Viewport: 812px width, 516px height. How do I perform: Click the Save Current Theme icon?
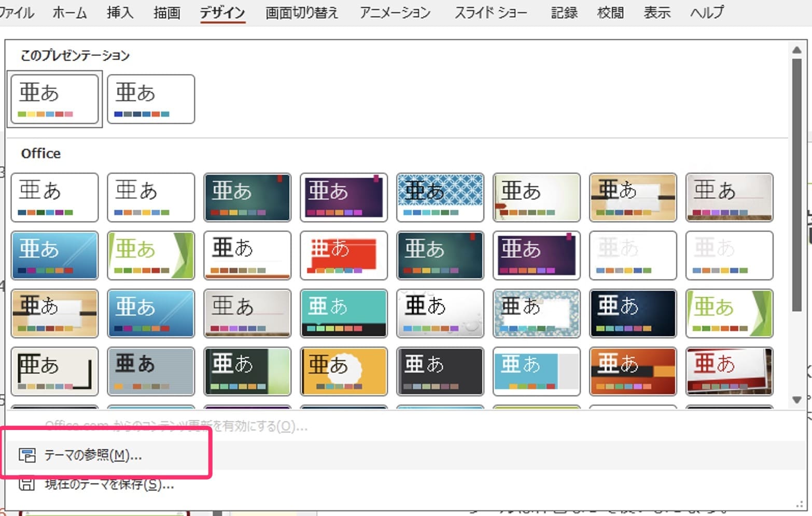point(27,484)
